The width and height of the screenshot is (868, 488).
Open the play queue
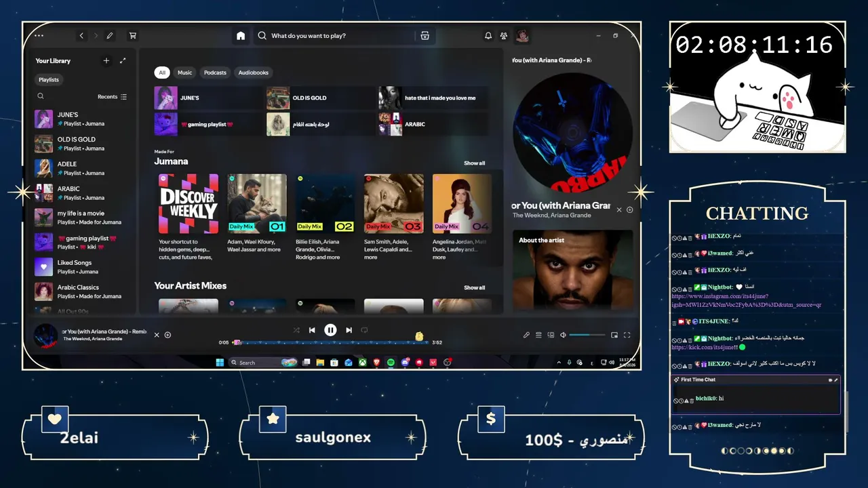(538, 335)
